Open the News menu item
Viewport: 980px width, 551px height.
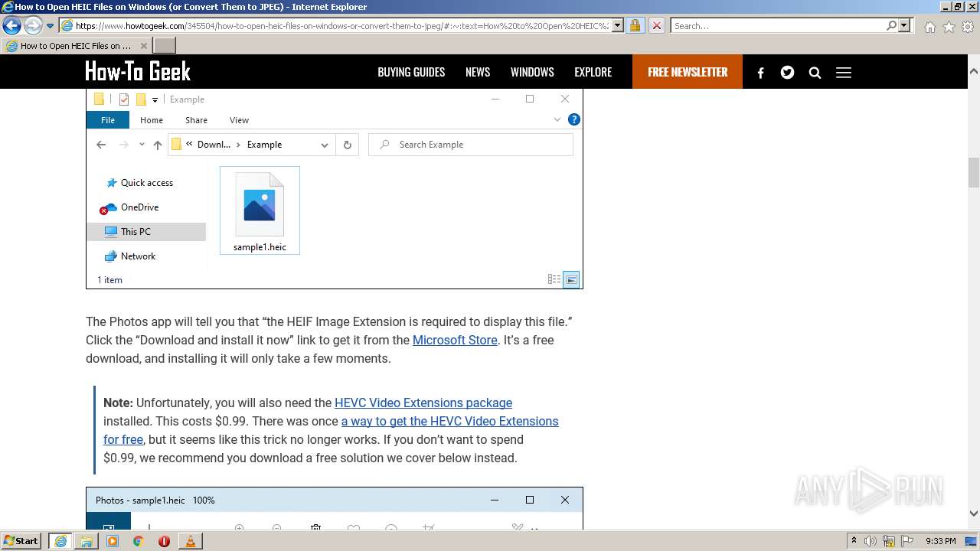pos(478,72)
